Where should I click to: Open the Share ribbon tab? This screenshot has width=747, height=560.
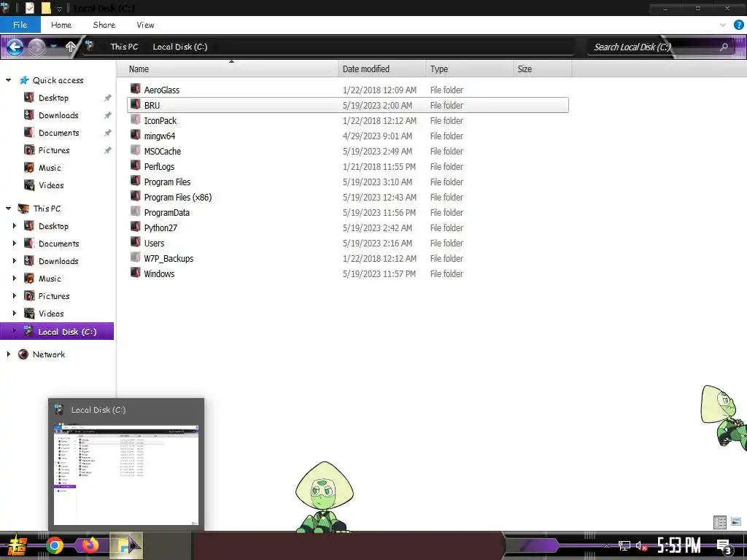click(x=104, y=25)
